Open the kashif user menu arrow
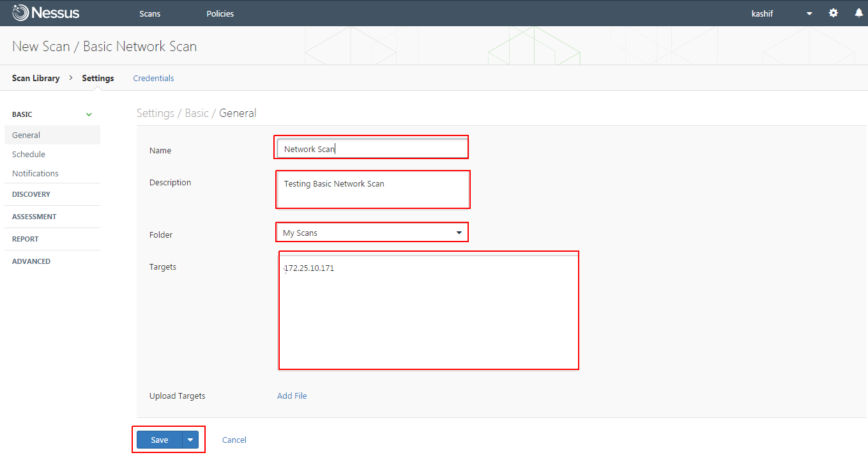 coord(809,13)
